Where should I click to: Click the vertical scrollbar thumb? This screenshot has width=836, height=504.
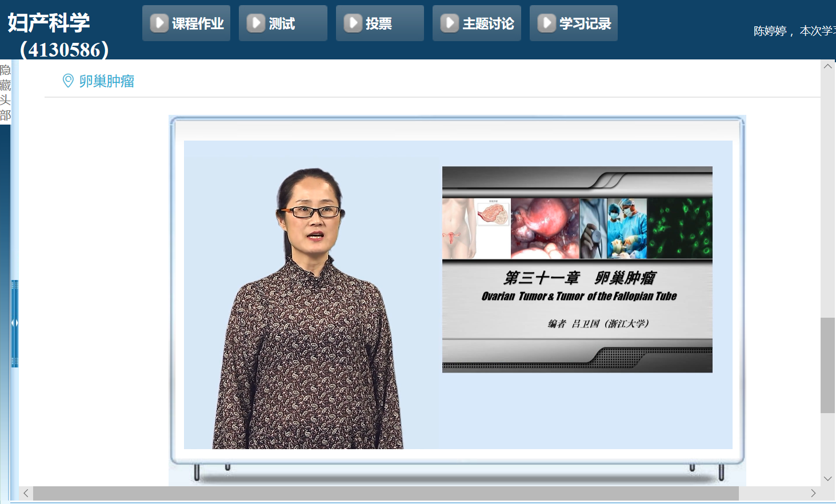pos(827,365)
